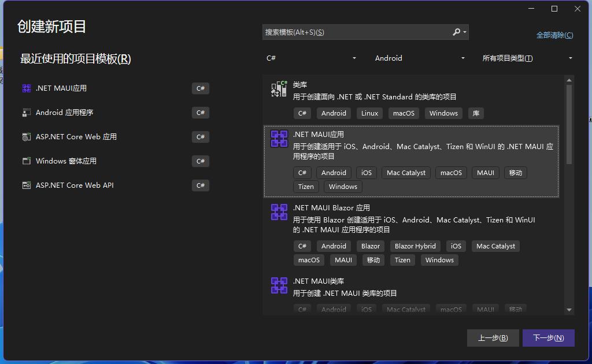
Task: Click the template list scrollbar thumb
Action: 569,124
